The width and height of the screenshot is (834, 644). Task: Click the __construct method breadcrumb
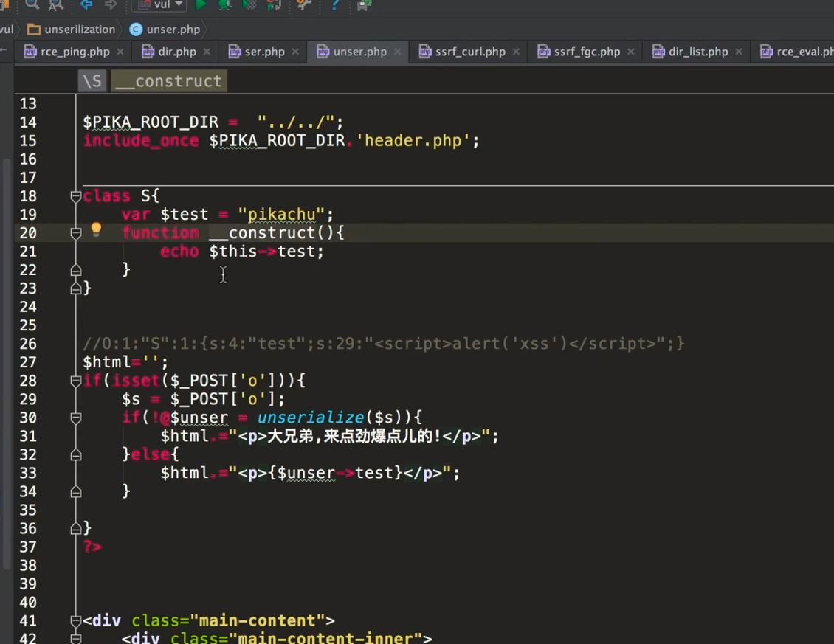[x=169, y=81]
